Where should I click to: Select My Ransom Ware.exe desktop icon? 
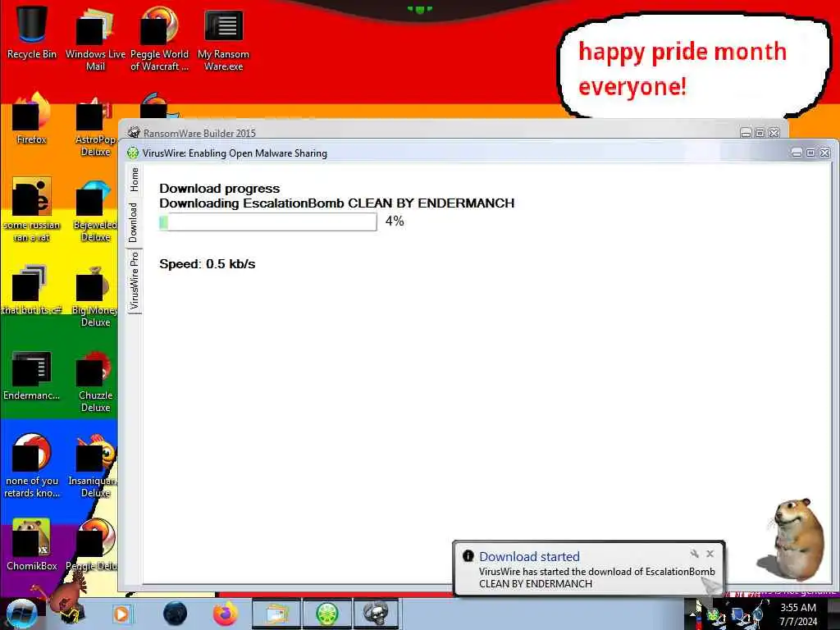pyautogui.click(x=223, y=39)
